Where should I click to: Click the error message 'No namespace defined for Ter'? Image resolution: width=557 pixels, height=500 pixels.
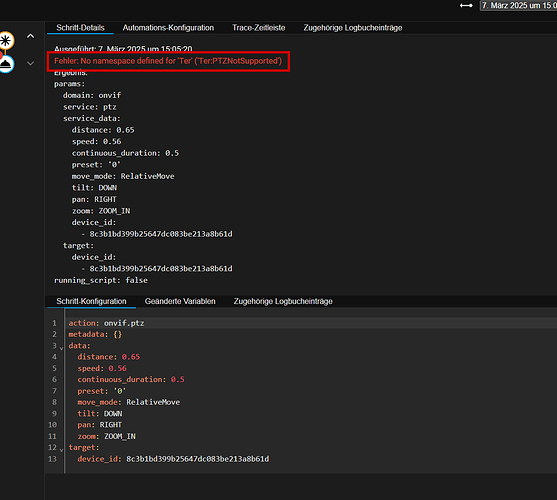[168, 61]
